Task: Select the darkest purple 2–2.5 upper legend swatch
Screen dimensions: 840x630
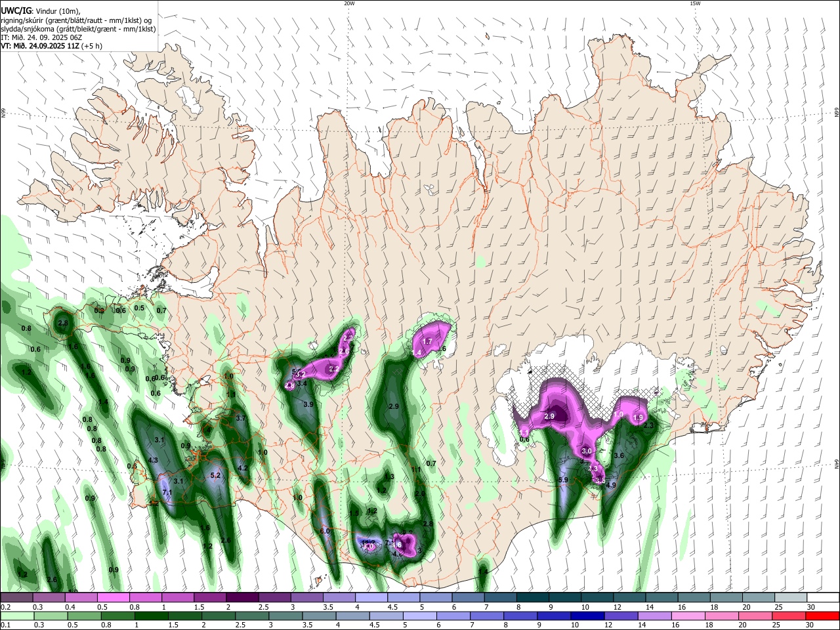Action: pyautogui.click(x=242, y=598)
